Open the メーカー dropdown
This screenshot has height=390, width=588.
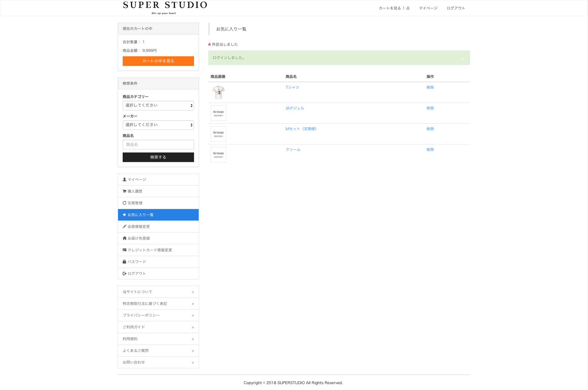158,125
